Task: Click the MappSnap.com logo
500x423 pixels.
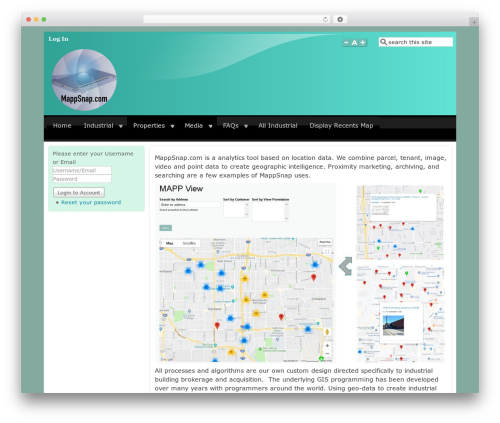Action: tap(84, 80)
